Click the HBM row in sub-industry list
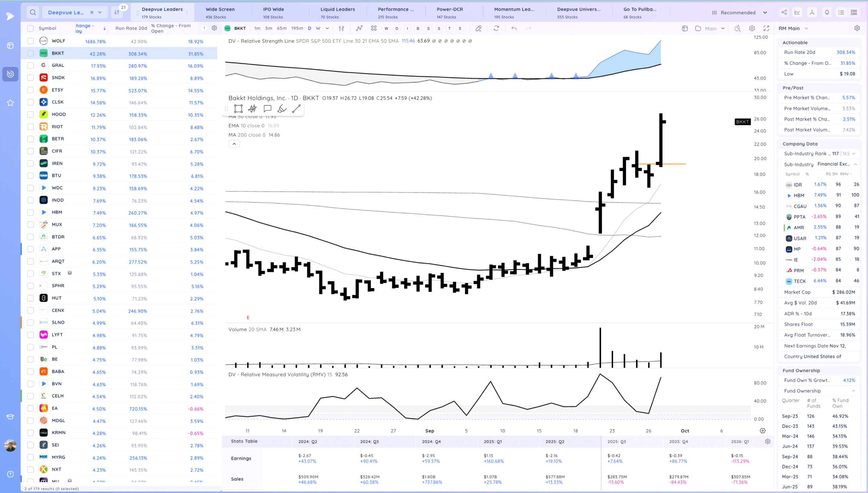 click(x=819, y=195)
